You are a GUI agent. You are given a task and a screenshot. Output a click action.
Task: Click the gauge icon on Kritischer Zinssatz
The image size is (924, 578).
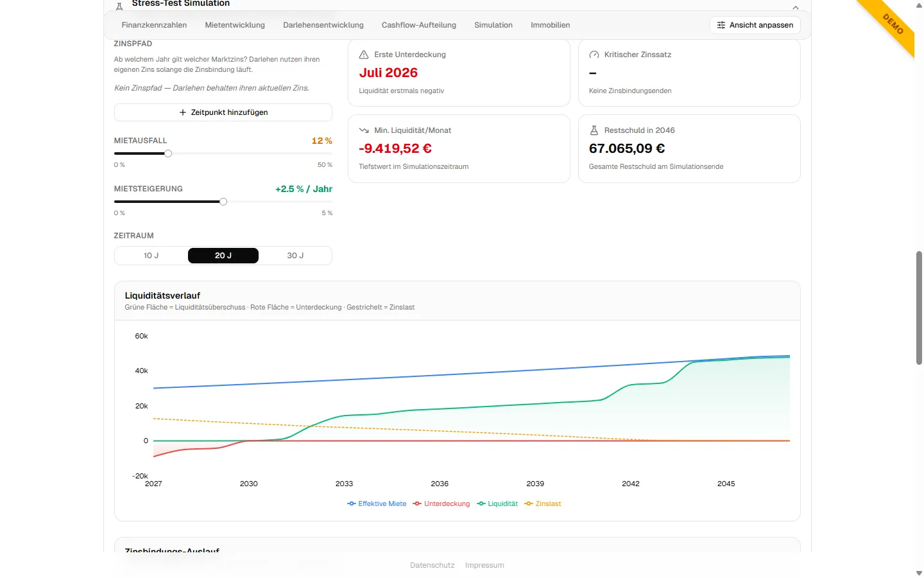[x=594, y=55]
